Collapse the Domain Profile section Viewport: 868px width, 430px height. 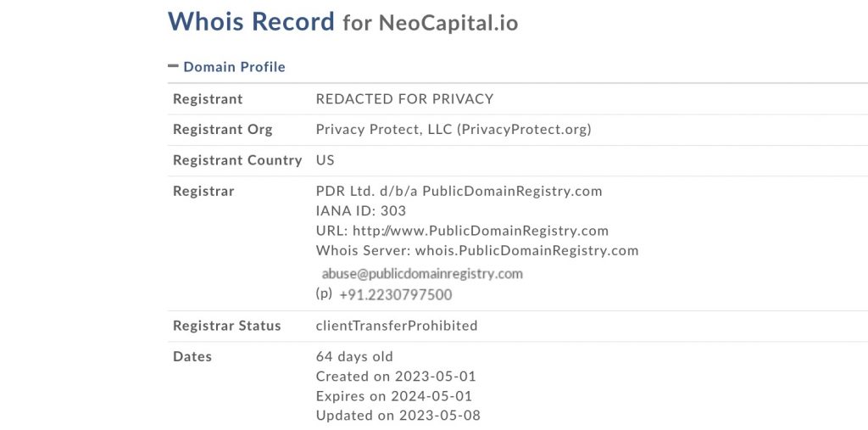(227, 67)
